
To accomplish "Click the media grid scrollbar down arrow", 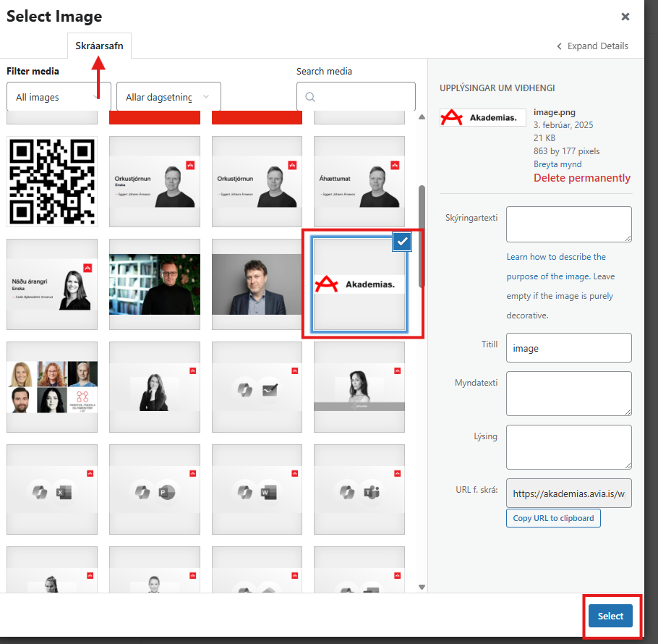I will pos(422,587).
